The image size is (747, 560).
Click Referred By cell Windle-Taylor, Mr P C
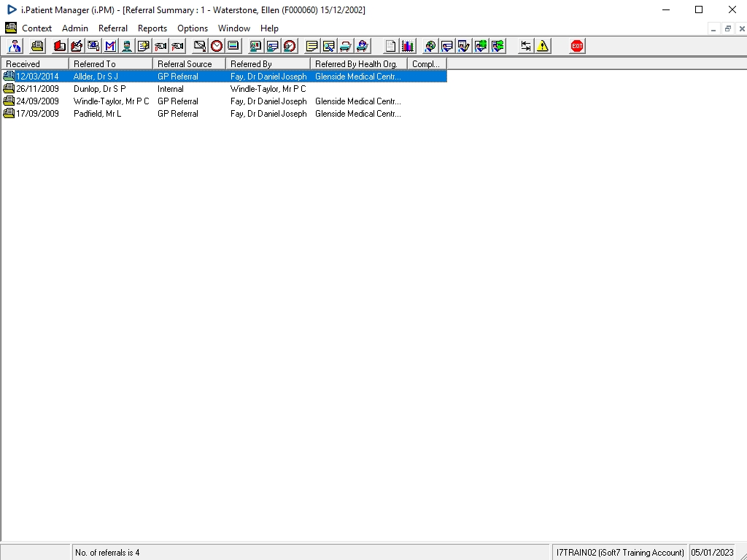click(268, 89)
